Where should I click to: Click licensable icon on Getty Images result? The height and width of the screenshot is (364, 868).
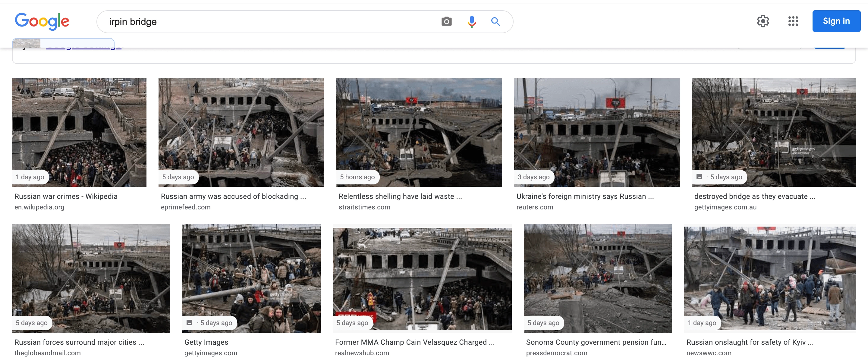[189, 323]
